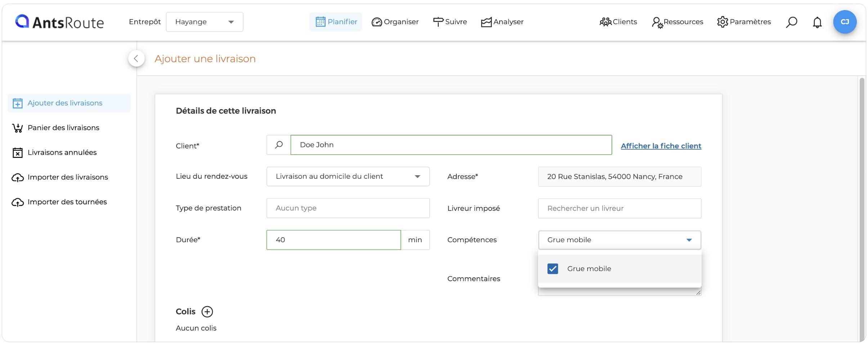Open the Planifier tab
The image size is (868, 345).
[x=336, y=22]
